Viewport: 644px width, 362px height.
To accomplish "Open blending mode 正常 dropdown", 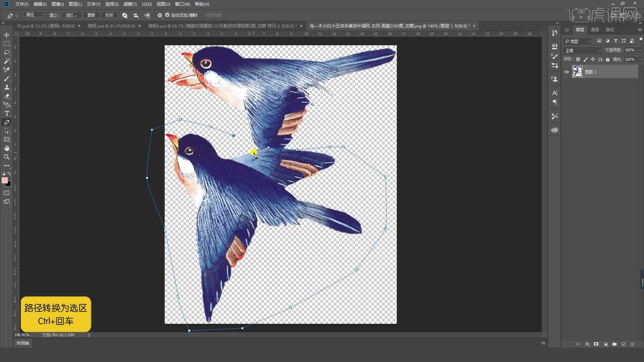I will tap(583, 50).
